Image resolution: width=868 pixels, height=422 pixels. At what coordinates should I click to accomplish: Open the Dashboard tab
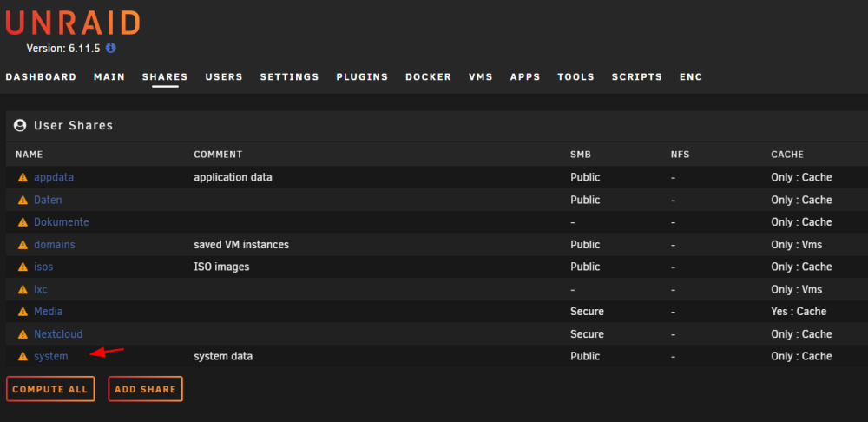[x=41, y=77]
